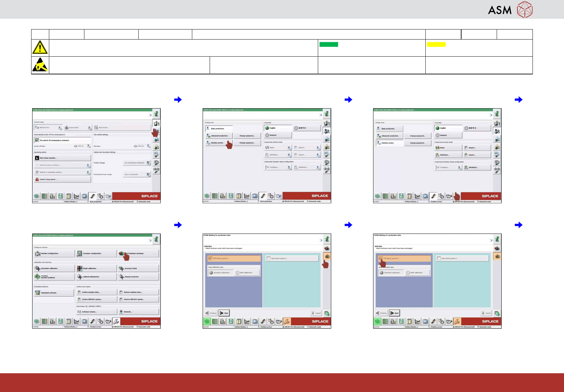Click info 'i' icon on Configure machine screen
564x392 pixels.
[156, 240]
